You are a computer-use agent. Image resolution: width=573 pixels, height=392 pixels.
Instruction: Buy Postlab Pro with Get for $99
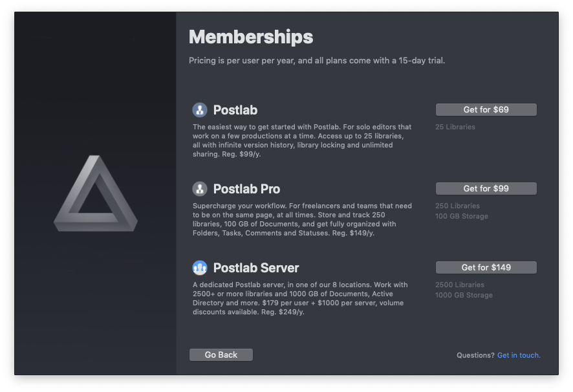[486, 188]
